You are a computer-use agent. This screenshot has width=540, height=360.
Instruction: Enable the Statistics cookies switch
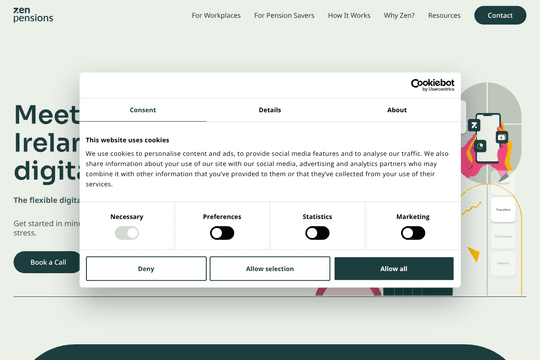tap(317, 233)
